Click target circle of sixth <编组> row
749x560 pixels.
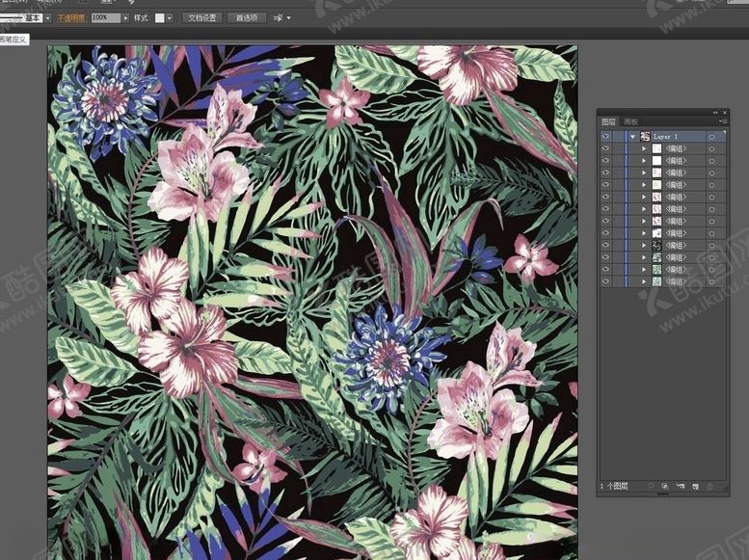[x=711, y=209]
